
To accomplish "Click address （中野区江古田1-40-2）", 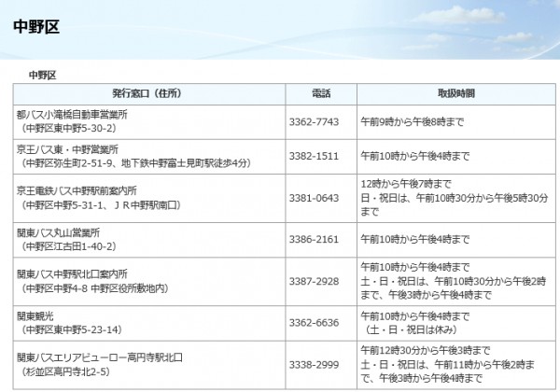I will (x=69, y=246).
